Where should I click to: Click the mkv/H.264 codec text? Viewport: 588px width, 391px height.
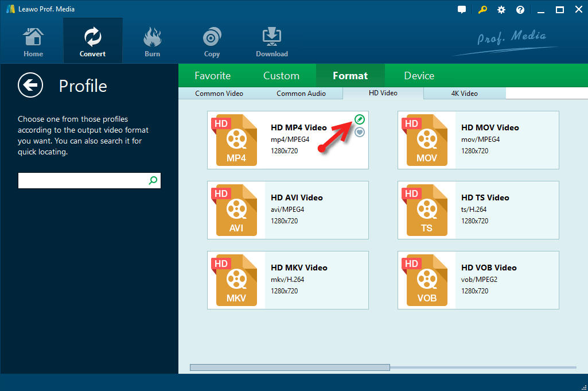(x=287, y=280)
